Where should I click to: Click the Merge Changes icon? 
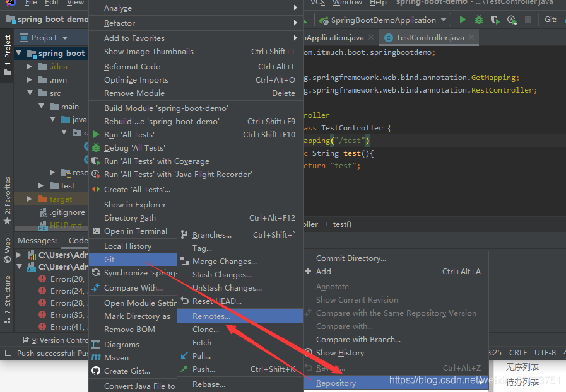point(184,262)
